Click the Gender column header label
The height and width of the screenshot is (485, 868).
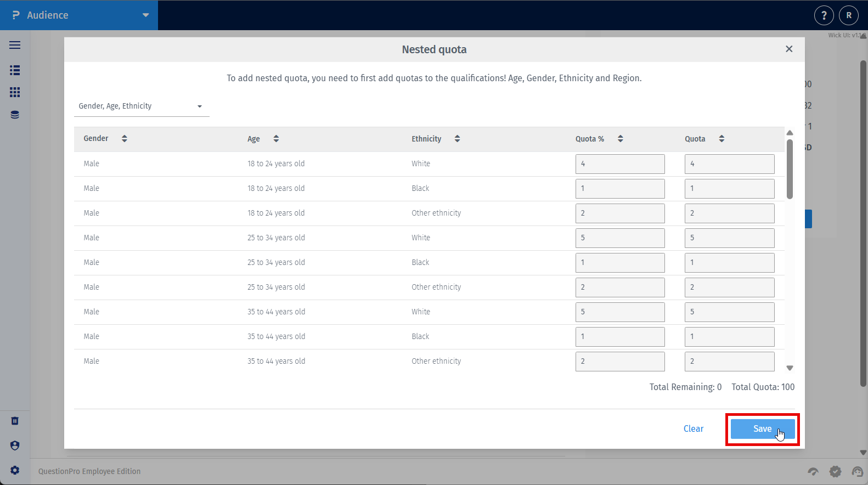pos(96,138)
